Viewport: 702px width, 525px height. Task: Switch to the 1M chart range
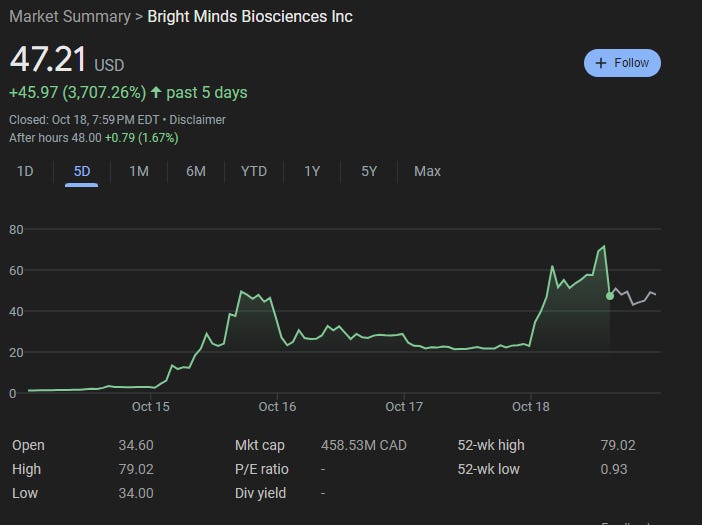139,171
